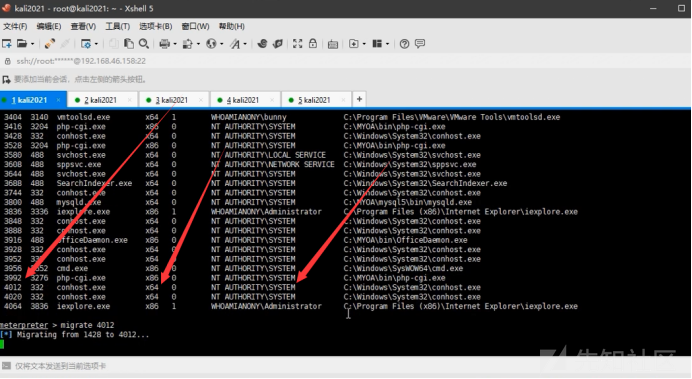The width and height of the screenshot is (692, 379).
Task: Click the 'migrate 4012' command text
Action: tap(87, 325)
